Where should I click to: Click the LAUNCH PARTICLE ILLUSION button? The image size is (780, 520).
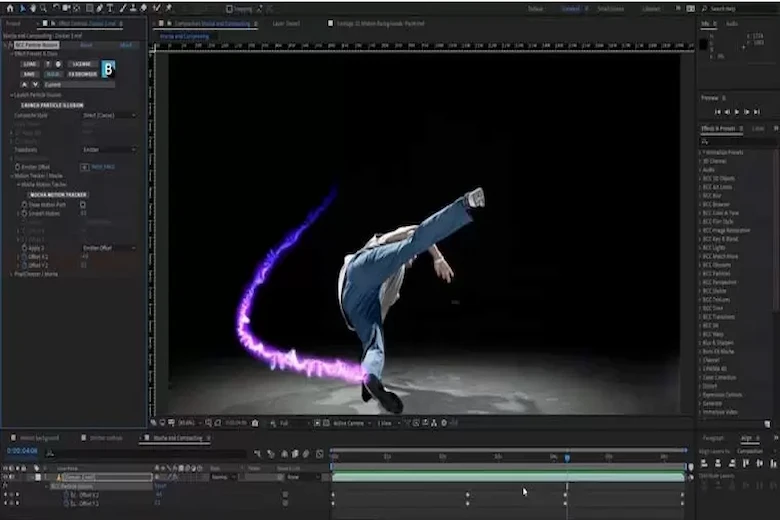[52, 105]
